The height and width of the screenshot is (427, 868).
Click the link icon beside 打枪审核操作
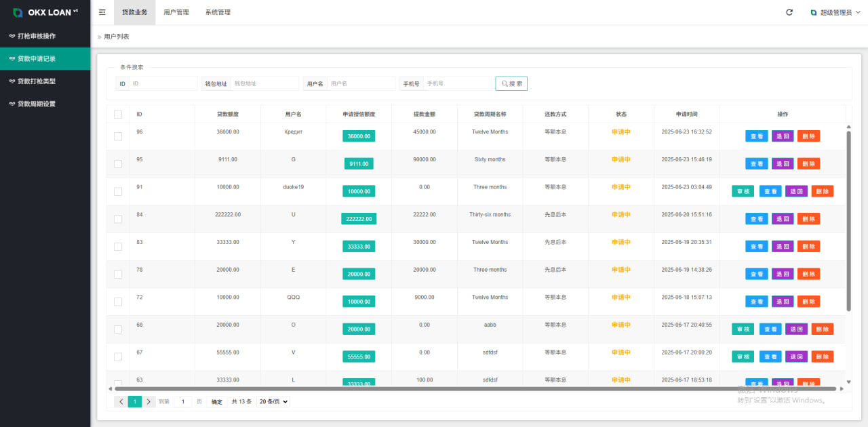coord(12,36)
